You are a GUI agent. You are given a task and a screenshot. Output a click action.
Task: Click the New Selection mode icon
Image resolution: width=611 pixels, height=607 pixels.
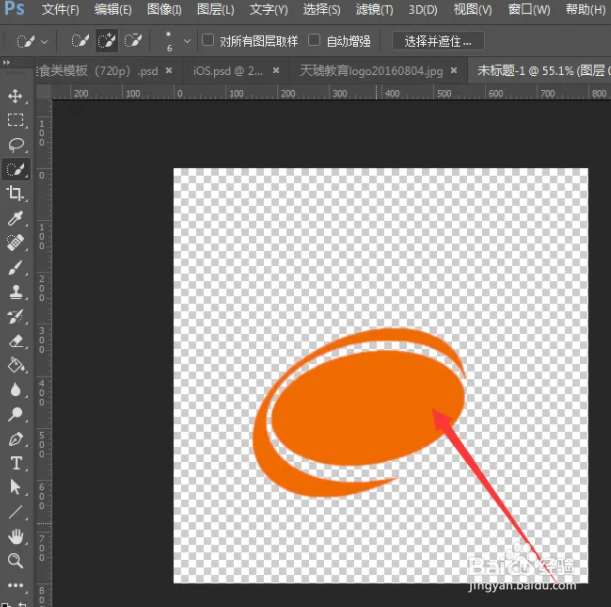pos(80,41)
